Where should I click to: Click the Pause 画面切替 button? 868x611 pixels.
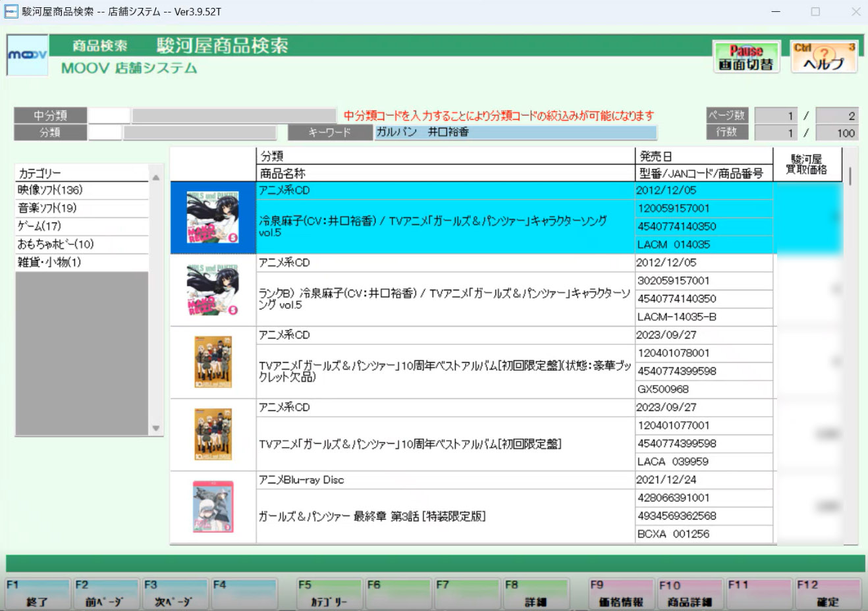746,57
